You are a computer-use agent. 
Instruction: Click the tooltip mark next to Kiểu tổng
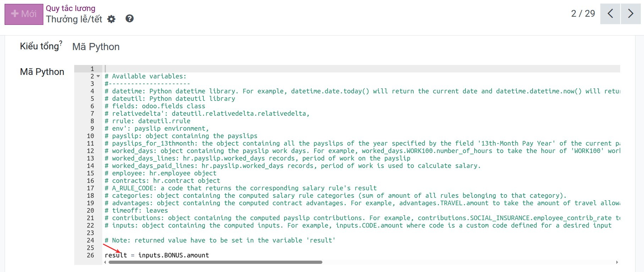pos(61,43)
